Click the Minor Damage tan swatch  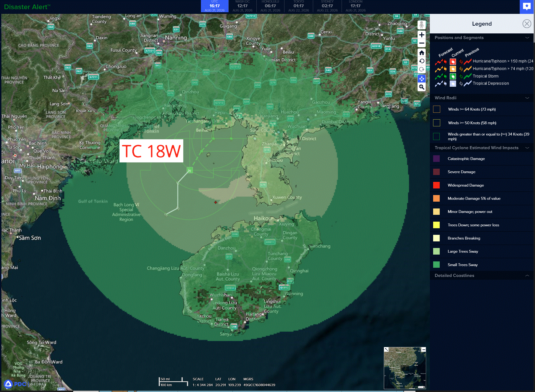[436, 212]
